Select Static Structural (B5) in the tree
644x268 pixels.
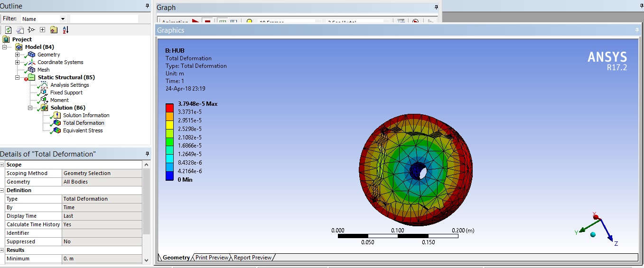tap(66, 77)
